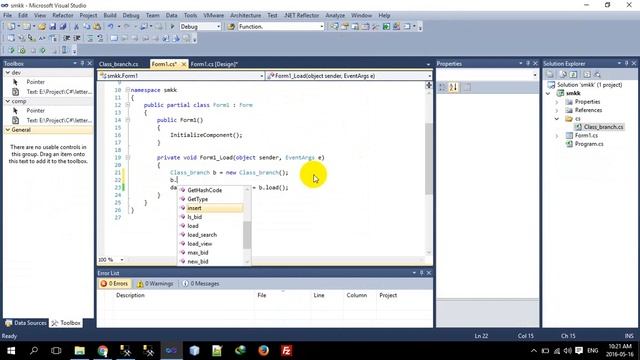This screenshot has width=640, height=360.
Task: Toggle the Warnings filter in Error List
Action: [155, 284]
